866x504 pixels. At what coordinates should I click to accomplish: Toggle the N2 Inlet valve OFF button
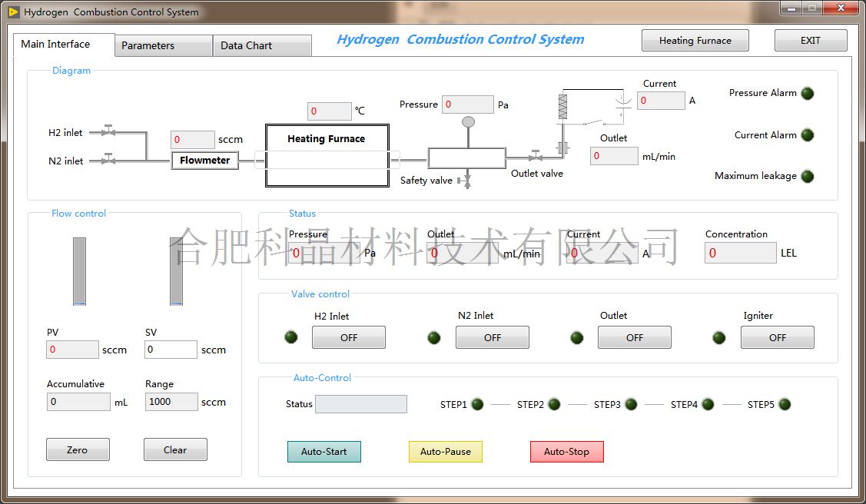click(x=492, y=337)
